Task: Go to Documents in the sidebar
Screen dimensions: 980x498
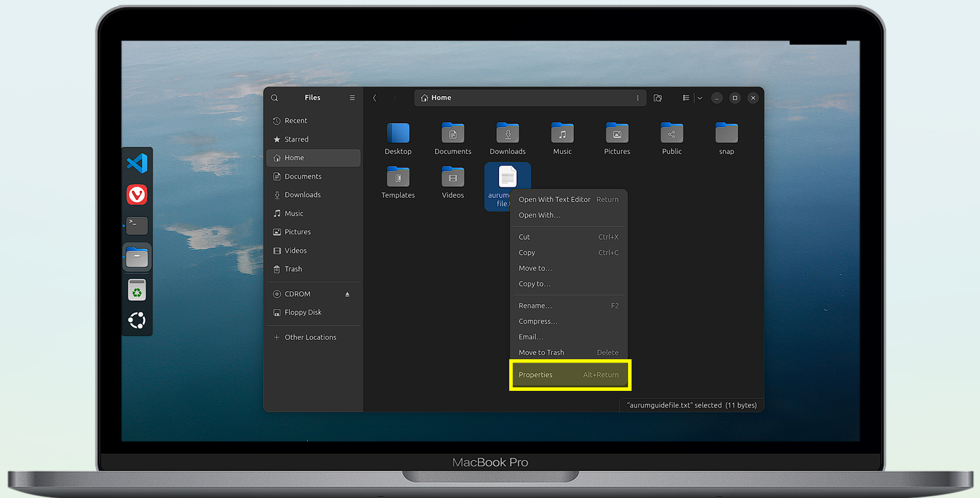Action: pyautogui.click(x=313, y=177)
